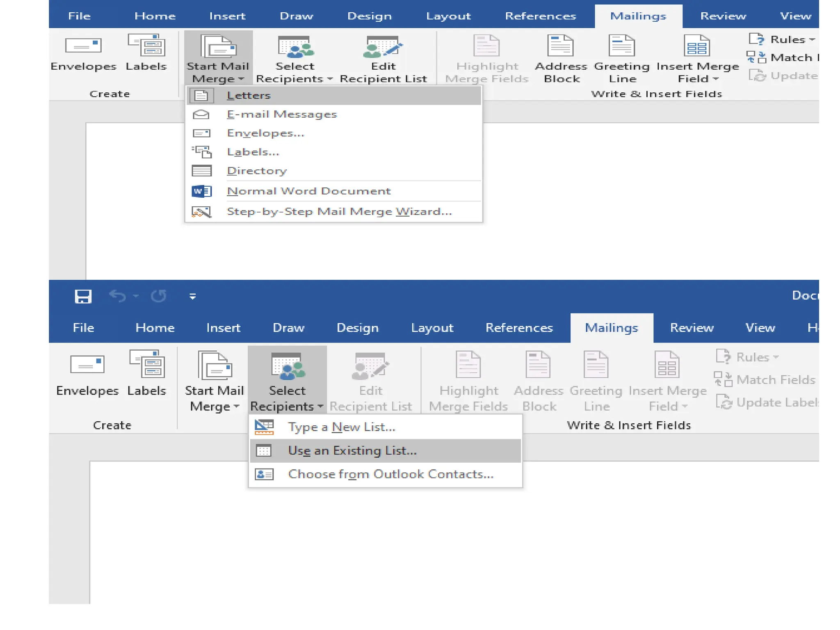This screenshot has width=840, height=630.
Task: Open the Design tab in top ribbon
Action: [369, 16]
